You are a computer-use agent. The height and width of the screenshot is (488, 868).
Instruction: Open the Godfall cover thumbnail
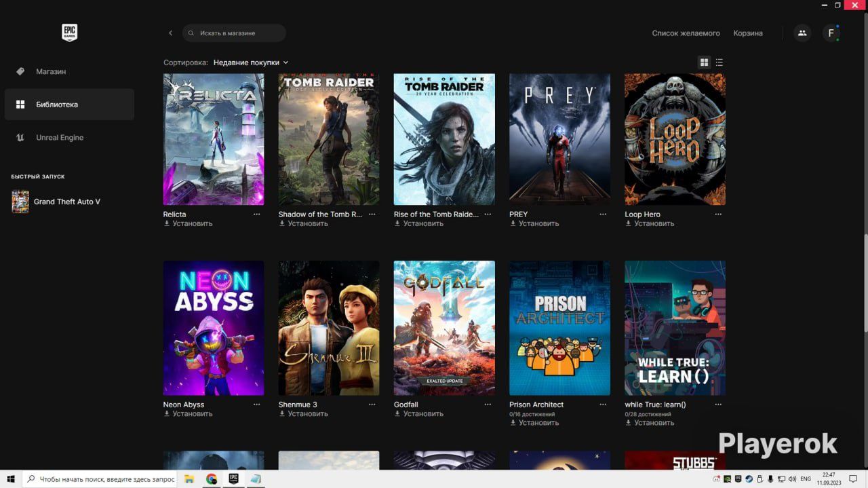[x=444, y=328]
